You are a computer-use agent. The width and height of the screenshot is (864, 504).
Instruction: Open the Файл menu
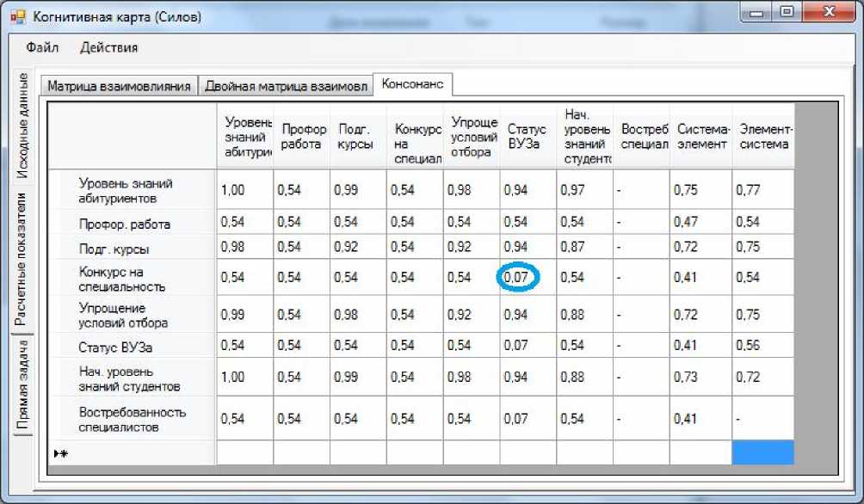click(x=42, y=47)
